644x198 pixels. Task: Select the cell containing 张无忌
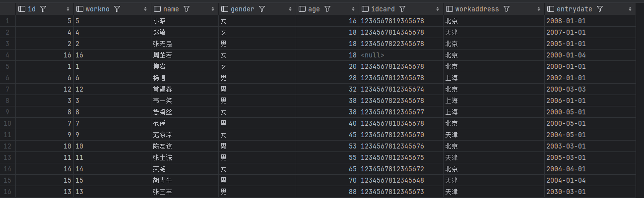163,44
